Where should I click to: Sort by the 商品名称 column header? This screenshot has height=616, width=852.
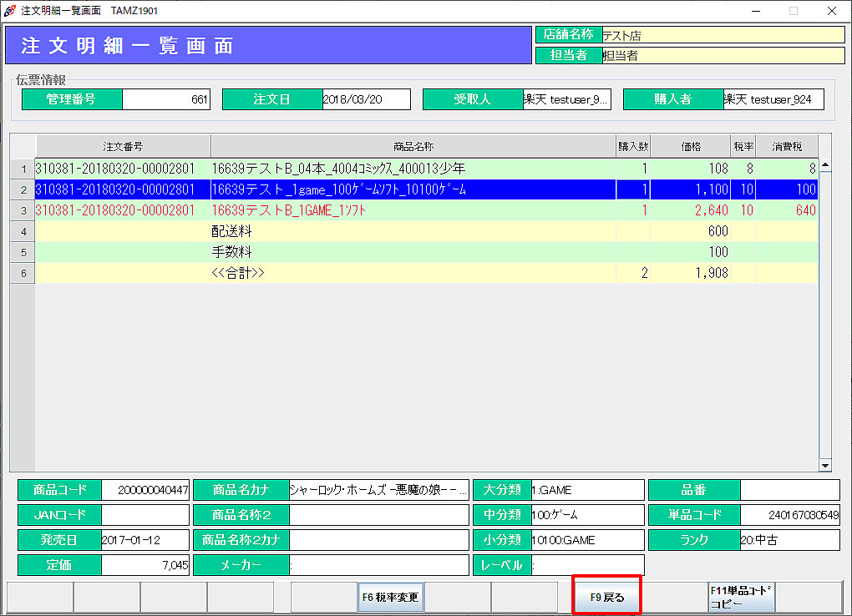click(x=413, y=146)
